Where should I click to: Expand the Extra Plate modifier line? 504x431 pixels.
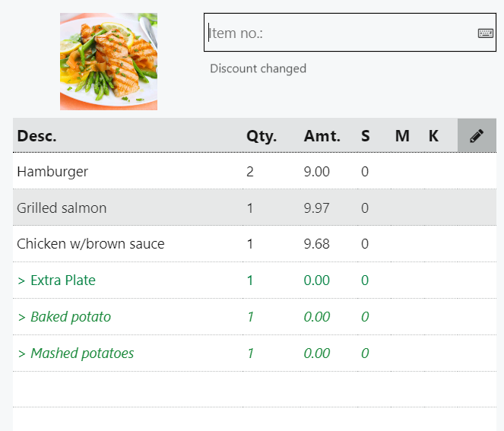56,280
